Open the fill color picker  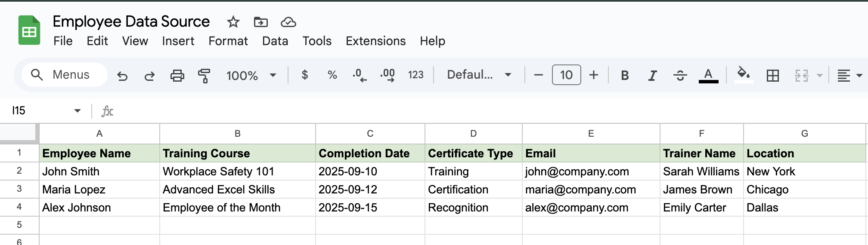744,75
